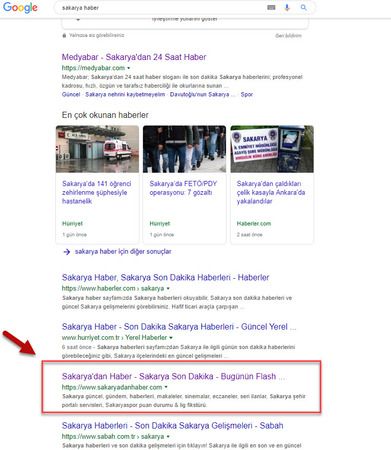The height and width of the screenshot is (450, 391).
Task: Start voice search with microphone icon
Action: point(287,7)
